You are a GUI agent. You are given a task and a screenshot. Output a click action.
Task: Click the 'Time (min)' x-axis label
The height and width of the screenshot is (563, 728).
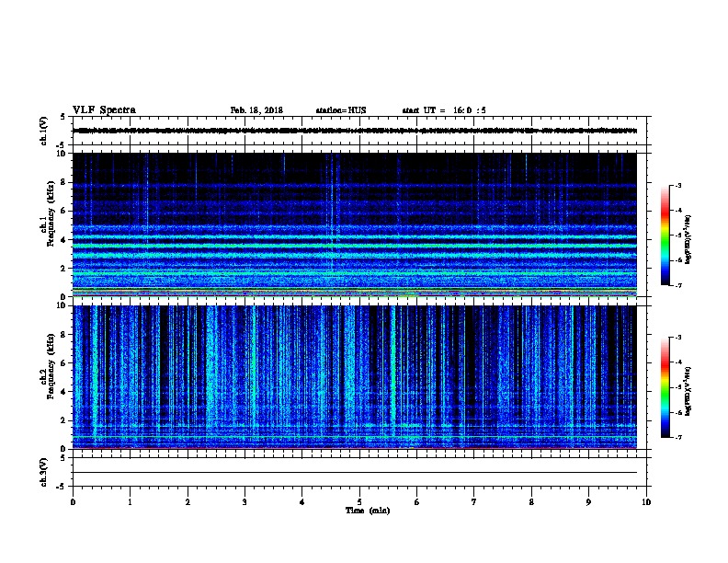click(368, 511)
